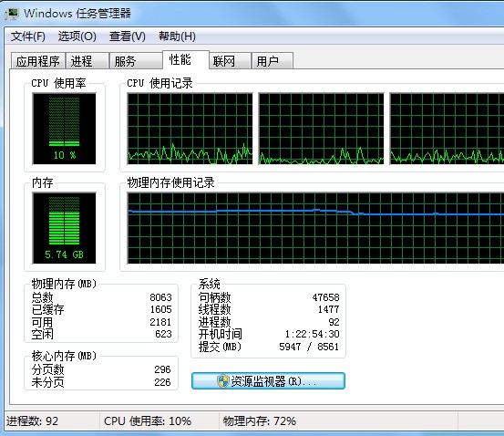Viewport: 504px width, 436px height.
Task: Open the 选项(O) menu
Action: (77, 36)
